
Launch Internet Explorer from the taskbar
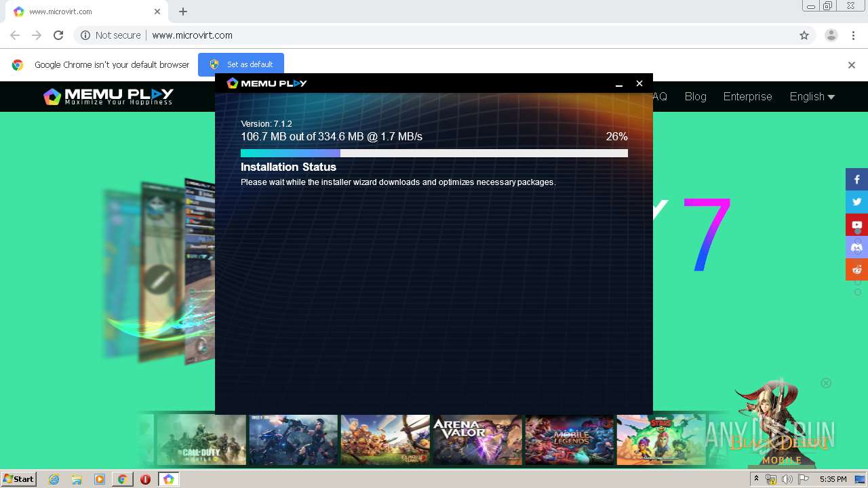54,479
